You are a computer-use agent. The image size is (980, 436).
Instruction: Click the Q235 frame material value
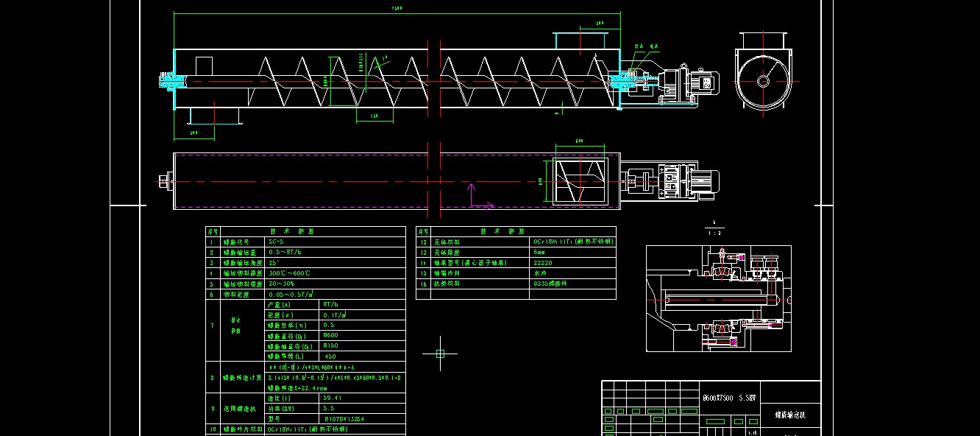point(550,284)
